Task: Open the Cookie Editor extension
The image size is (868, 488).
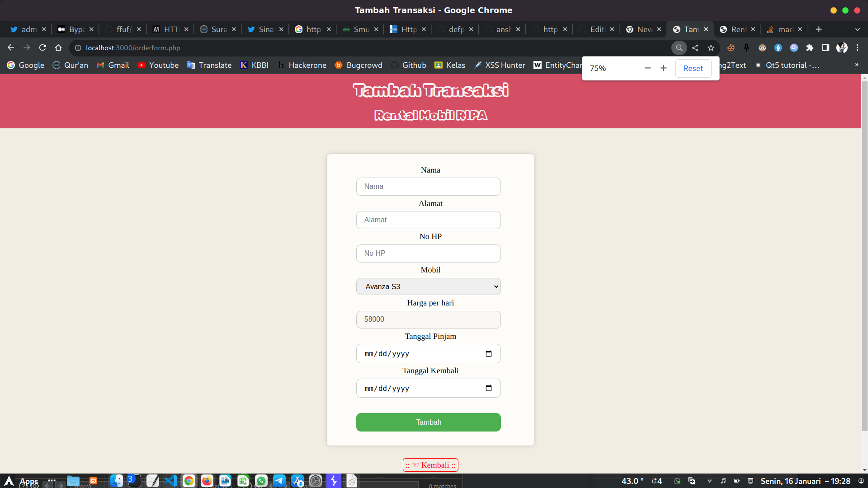Action: tap(731, 47)
